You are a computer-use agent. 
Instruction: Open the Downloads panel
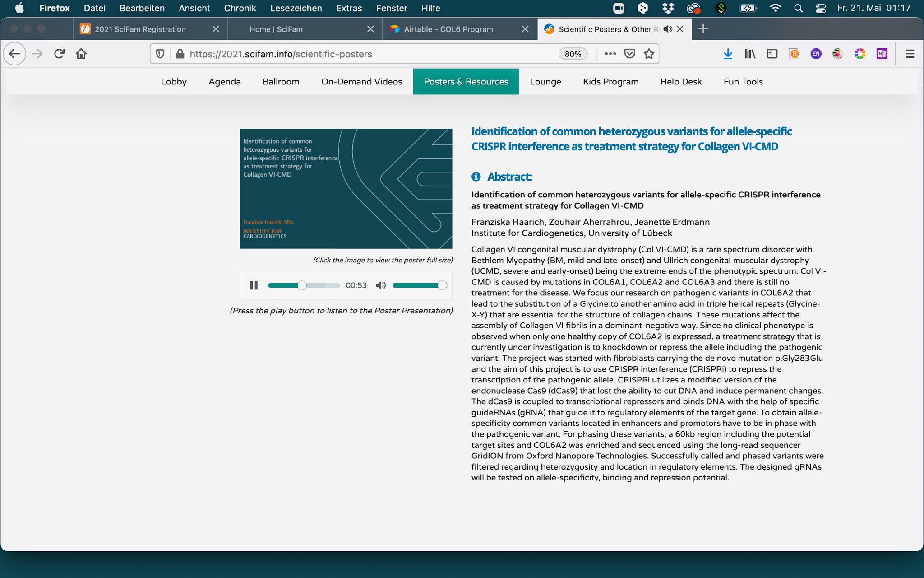tap(728, 54)
